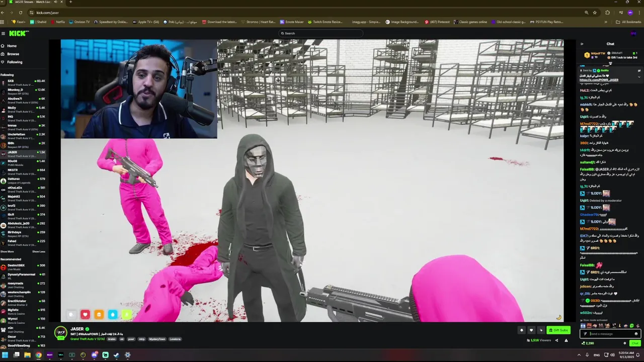Image resolution: width=644 pixels, height=362 pixels.
Task: Open Pinterest bookmark
Action: 437,22
